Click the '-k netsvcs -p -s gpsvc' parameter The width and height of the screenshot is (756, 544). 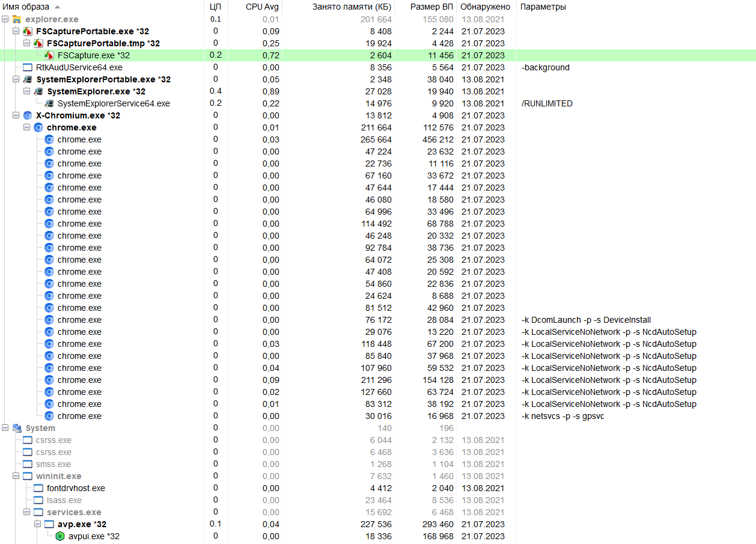pyautogui.click(x=562, y=416)
